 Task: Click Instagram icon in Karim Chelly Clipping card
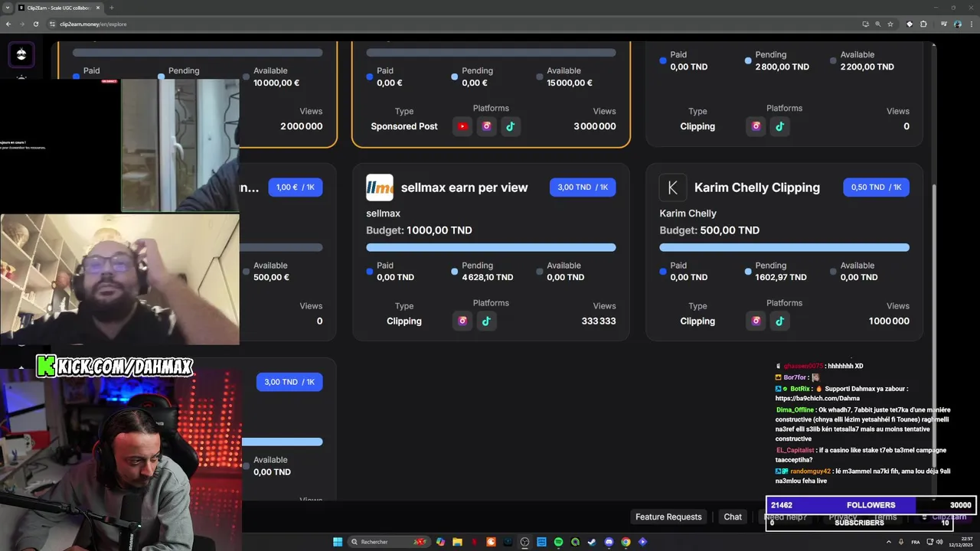click(x=756, y=321)
